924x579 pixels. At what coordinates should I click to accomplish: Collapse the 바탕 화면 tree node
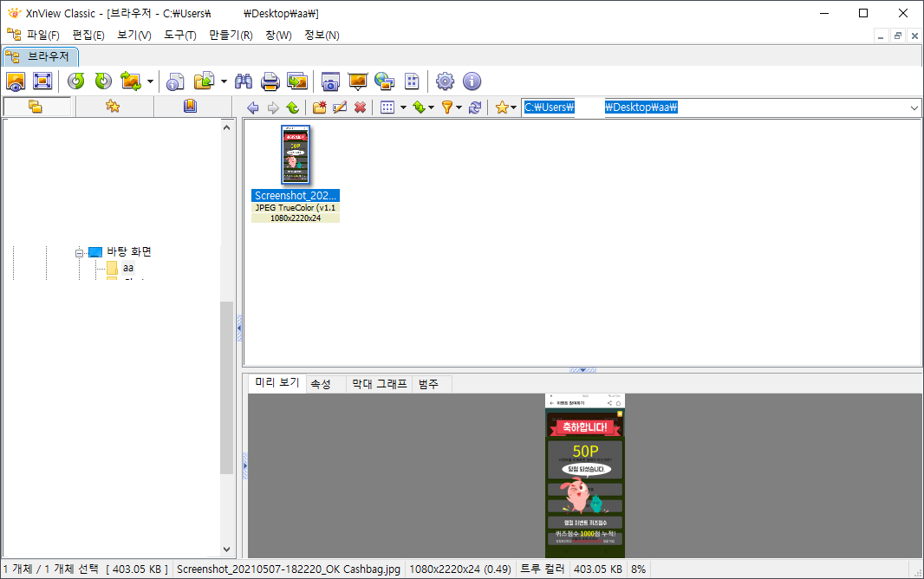point(79,253)
